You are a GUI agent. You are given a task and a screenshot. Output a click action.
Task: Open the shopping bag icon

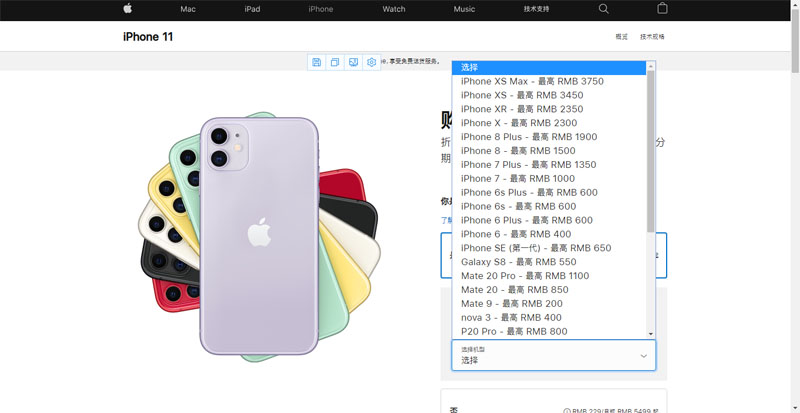tap(662, 8)
